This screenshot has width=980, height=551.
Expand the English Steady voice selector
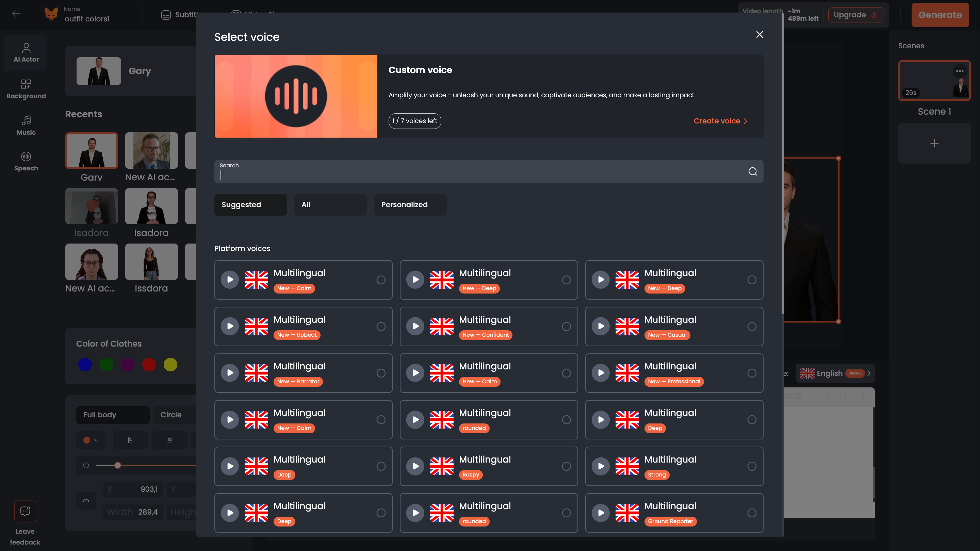coord(835,373)
